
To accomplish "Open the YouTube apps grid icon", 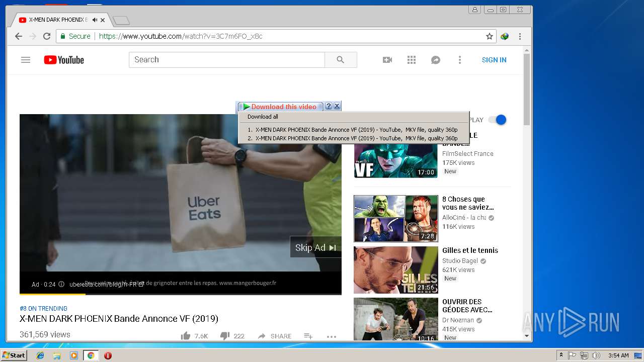I will click(x=412, y=60).
